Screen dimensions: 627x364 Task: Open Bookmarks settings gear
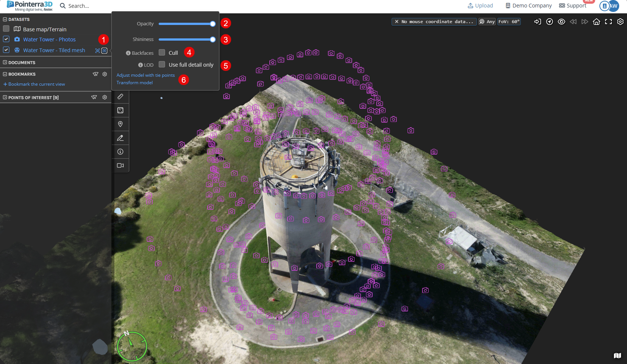[105, 74]
